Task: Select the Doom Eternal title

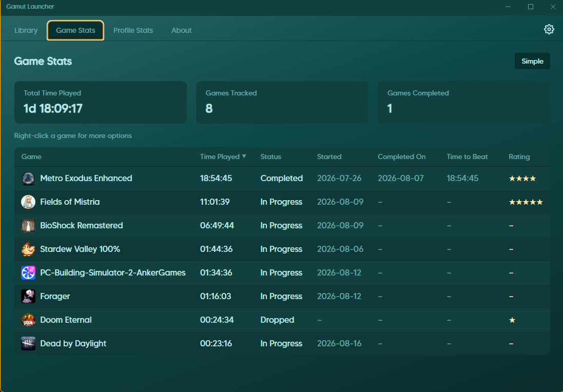Action: tap(66, 320)
